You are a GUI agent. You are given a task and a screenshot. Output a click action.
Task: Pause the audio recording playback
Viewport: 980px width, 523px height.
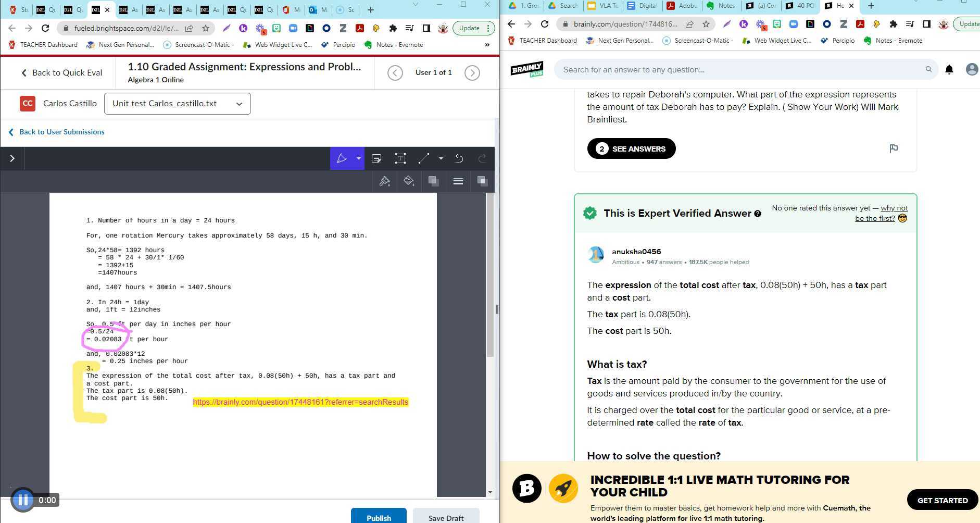pos(23,500)
